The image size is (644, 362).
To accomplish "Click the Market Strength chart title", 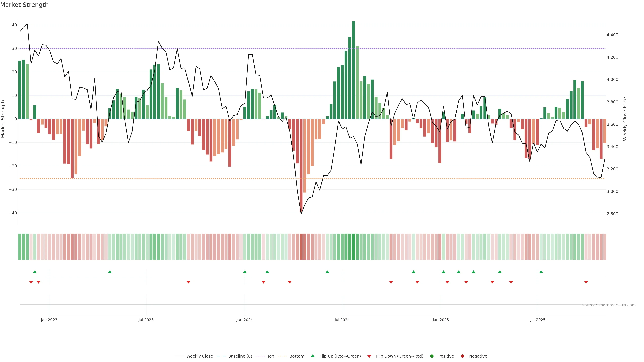I will tap(24, 5).
